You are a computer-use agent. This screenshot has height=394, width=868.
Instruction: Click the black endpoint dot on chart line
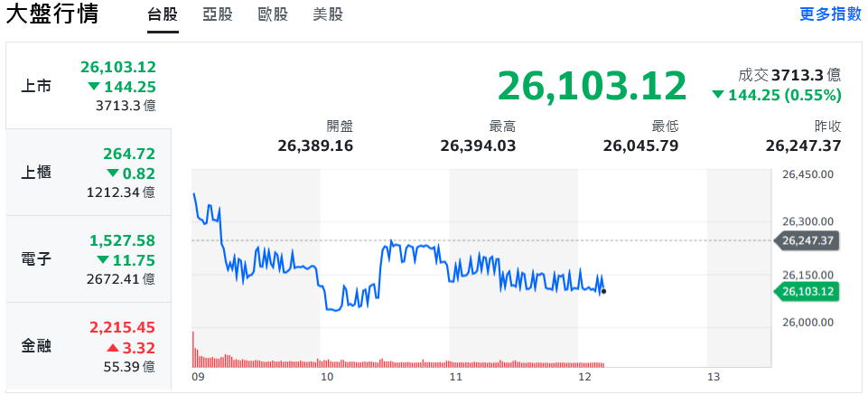coord(603,291)
